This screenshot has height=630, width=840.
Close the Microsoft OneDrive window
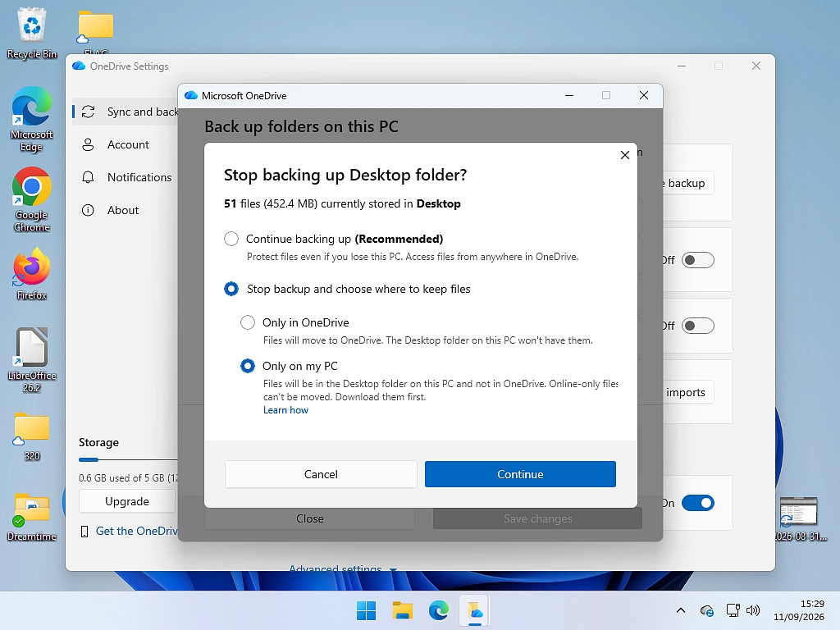pos(644,95)
